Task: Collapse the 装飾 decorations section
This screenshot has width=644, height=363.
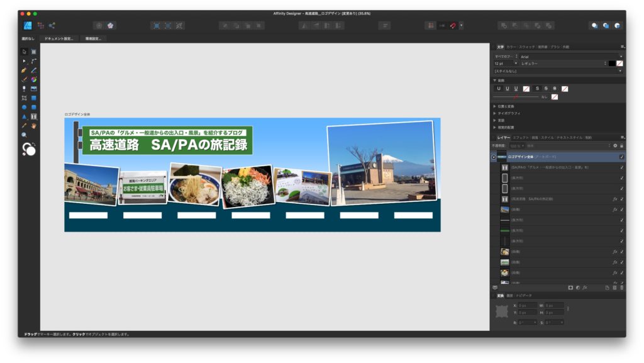Action: tap(494, 81)
